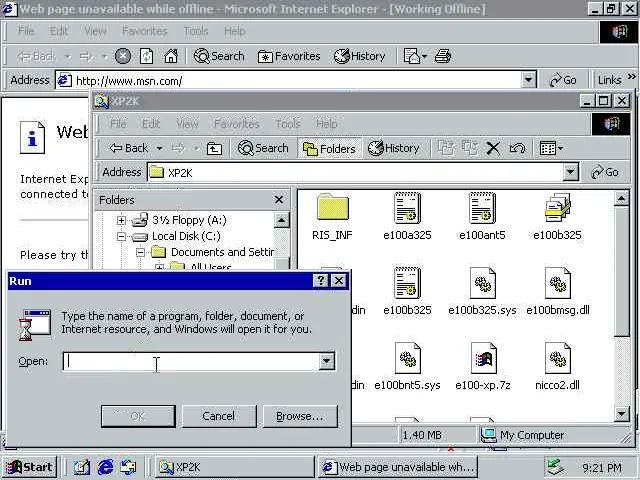Open the Start menu
This screenshot has width=640, height=480.
pos(29,467)
